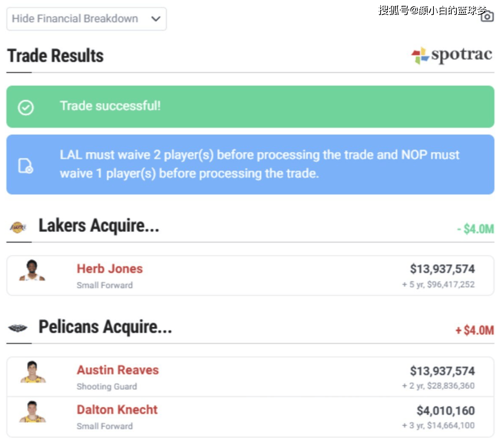Click the camera screenshot icon
The height and width of the screenshot is (448, 498).
coord(487,16)
